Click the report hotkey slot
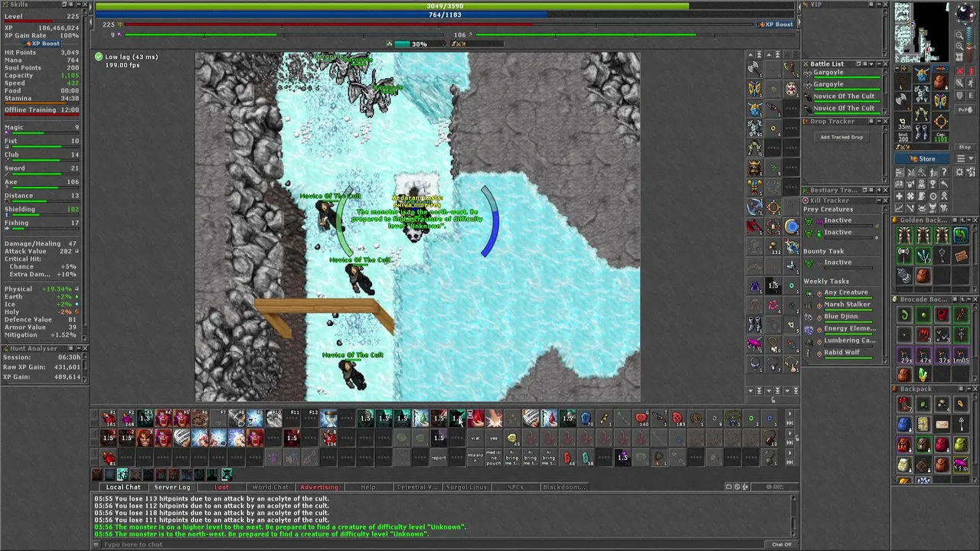Viewport: 980px width, 551px height. tap(439, 458)
